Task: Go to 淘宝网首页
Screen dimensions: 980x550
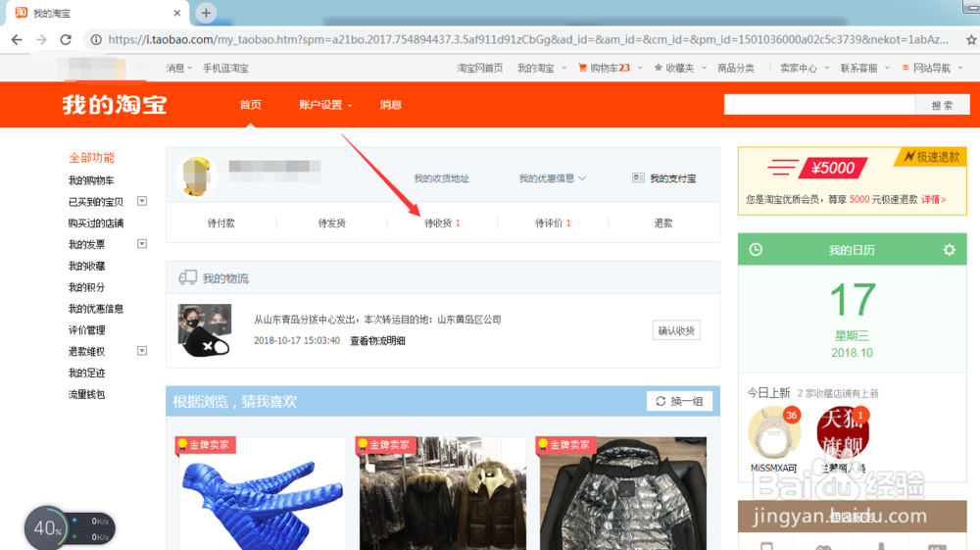Action: click(479, 68)
